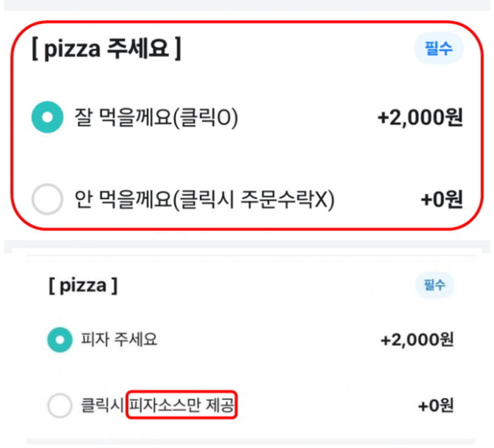This screenshot has width=494, height=448.
Task: Choose the 안 먹을께요 radio circle
Action: click(x=48, y=199)
